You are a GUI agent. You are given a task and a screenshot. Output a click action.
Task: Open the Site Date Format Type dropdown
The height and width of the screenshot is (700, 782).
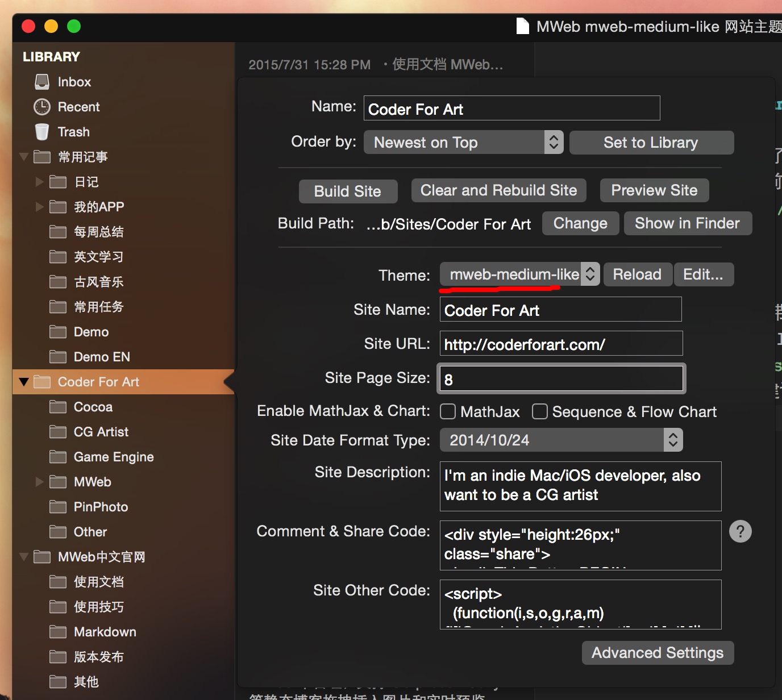(x=561, y=440)
